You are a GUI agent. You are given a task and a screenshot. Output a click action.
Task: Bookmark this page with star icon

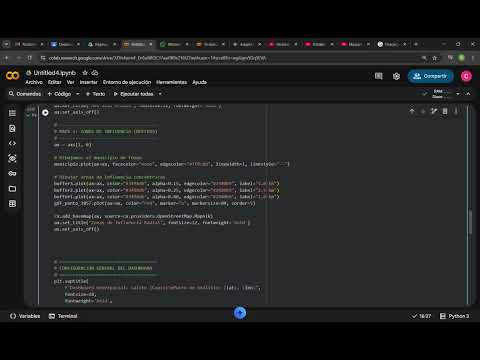[435, 58]
